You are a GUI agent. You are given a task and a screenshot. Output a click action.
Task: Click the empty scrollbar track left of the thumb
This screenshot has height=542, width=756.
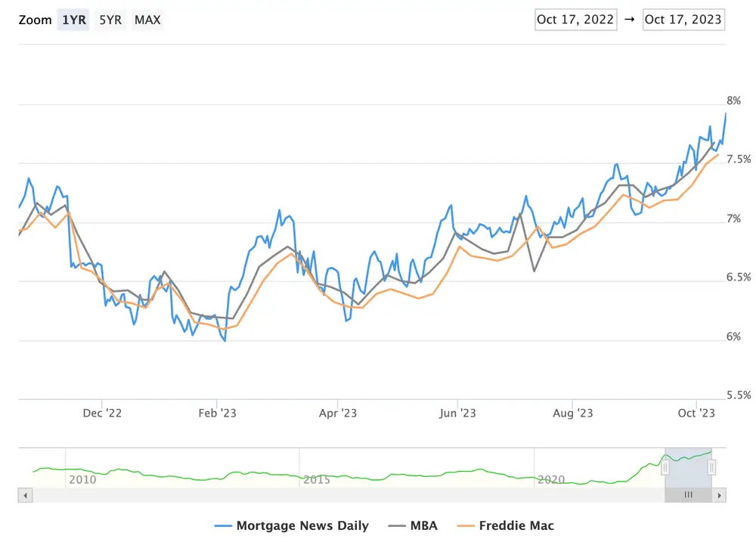340,495
